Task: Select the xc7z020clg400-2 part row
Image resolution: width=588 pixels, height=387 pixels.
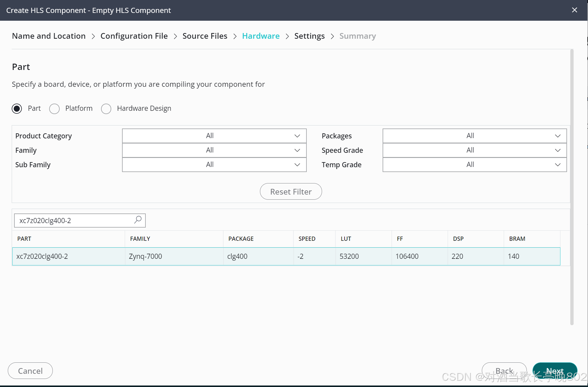Action: (286, 256)
